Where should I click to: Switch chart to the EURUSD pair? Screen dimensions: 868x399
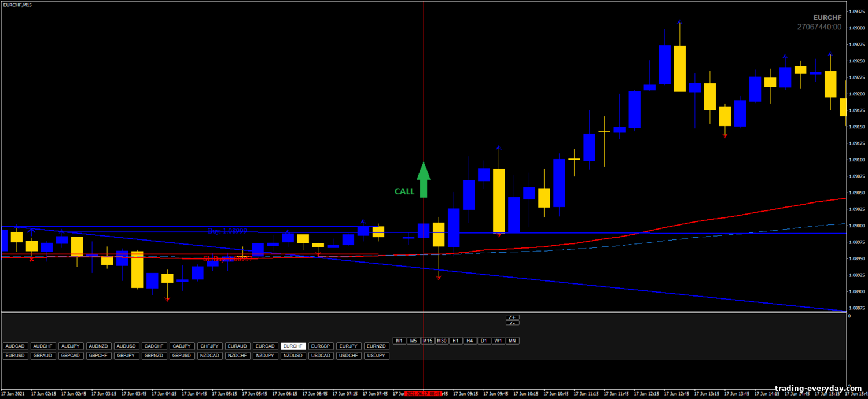[x=15, y=356]
